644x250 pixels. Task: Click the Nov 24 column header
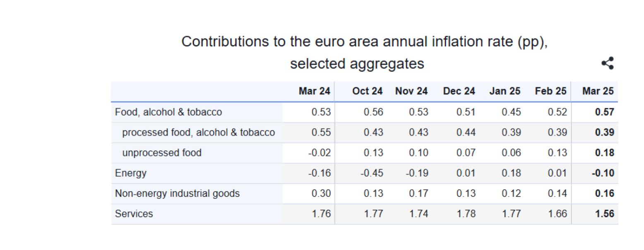[411, 91]
